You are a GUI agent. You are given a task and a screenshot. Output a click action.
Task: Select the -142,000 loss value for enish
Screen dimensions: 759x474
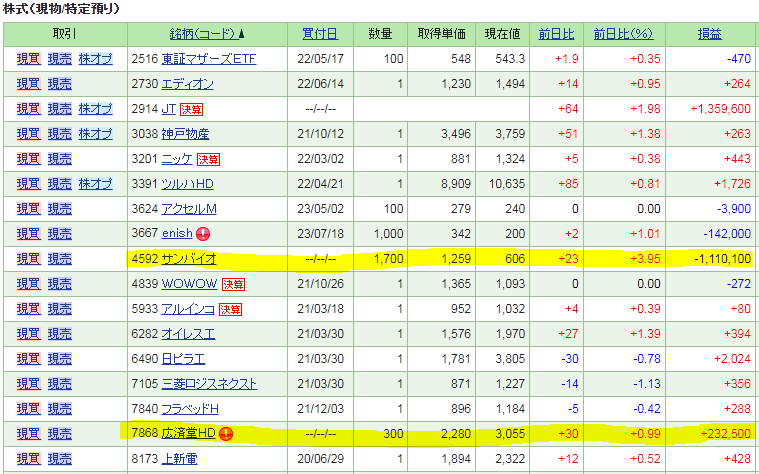point(727,234)
